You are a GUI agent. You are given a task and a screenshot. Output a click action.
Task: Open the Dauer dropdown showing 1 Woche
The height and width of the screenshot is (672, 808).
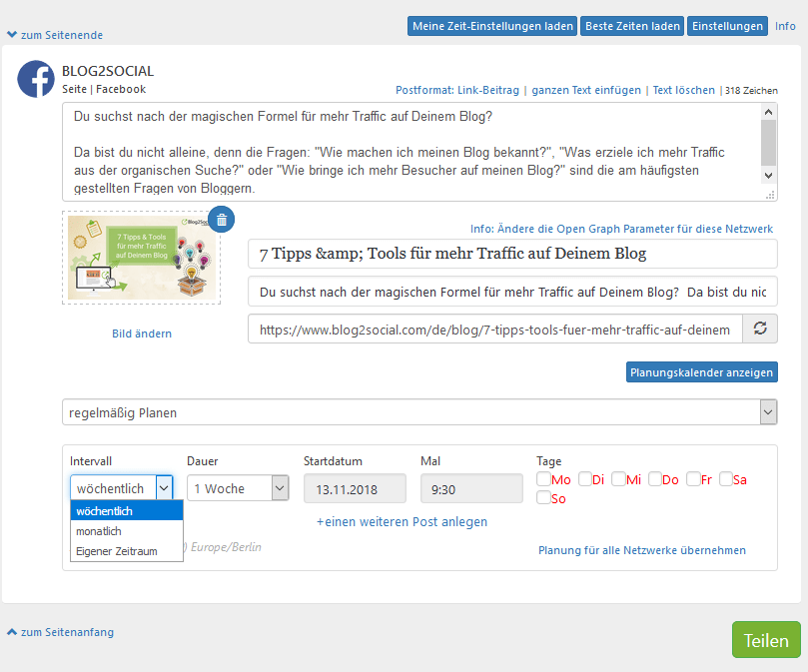(238, 487)
